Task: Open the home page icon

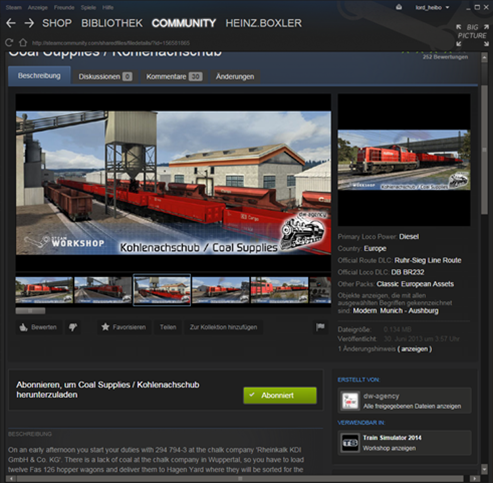Action: point(23,43)
